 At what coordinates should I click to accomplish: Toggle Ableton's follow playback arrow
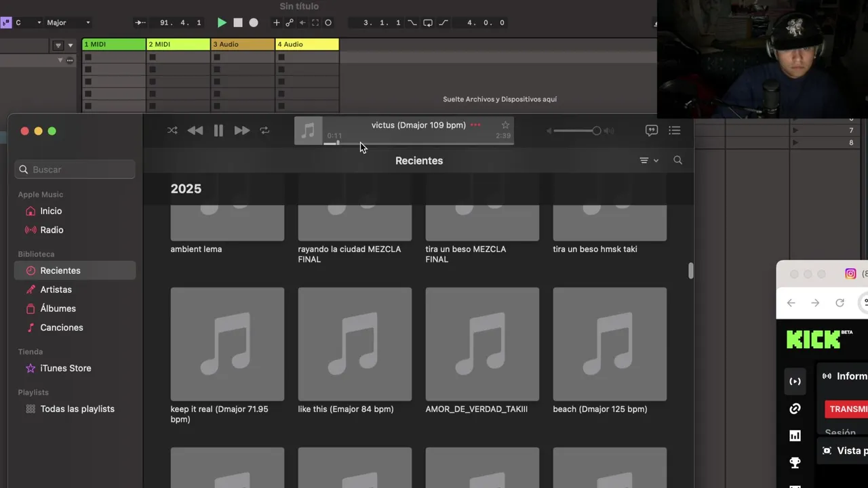coord(140,22)
